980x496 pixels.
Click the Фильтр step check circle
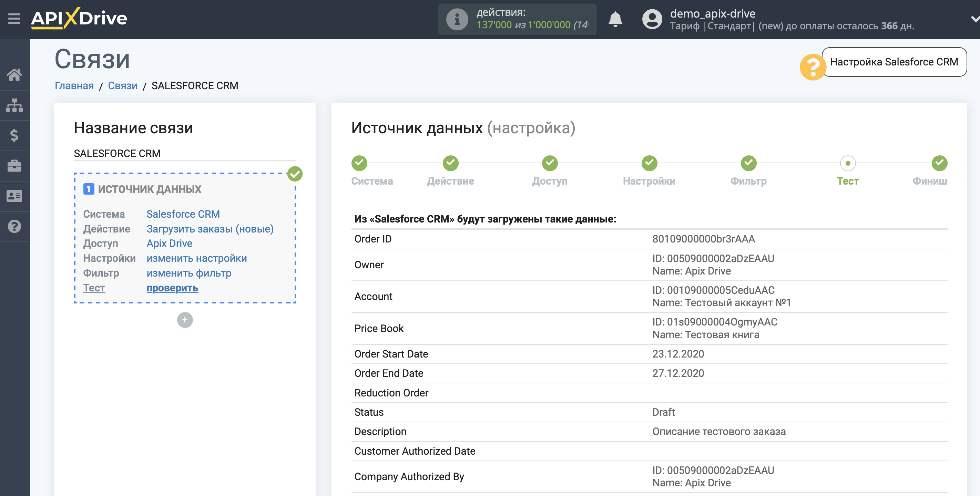click(x=748, y=163)
